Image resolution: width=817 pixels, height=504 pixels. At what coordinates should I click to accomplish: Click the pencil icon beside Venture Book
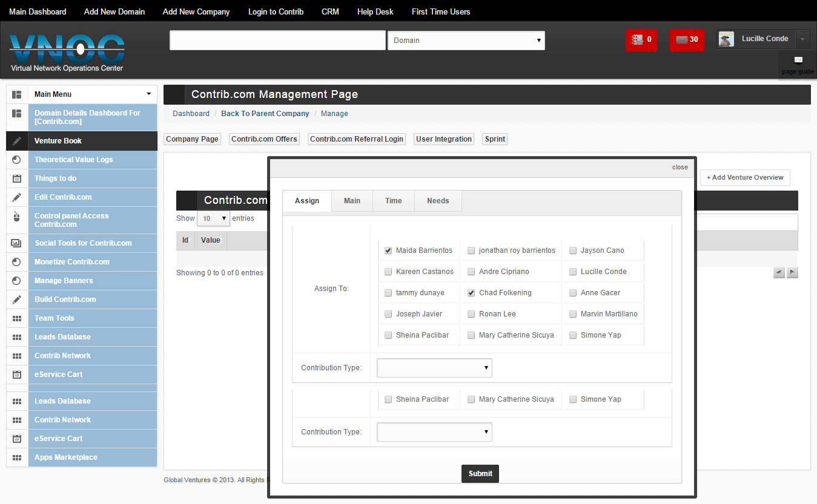point(17,141)
